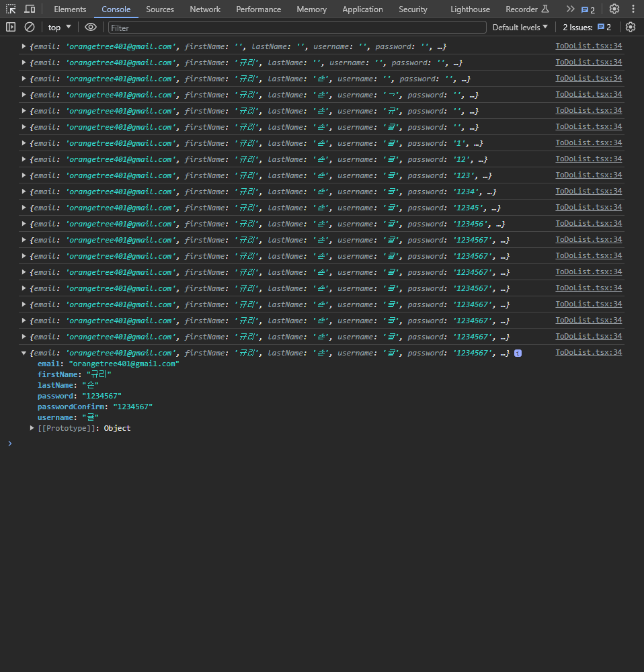Open the Sources tab
This screenshot has width=644, height=672.
tap(160, 9)
